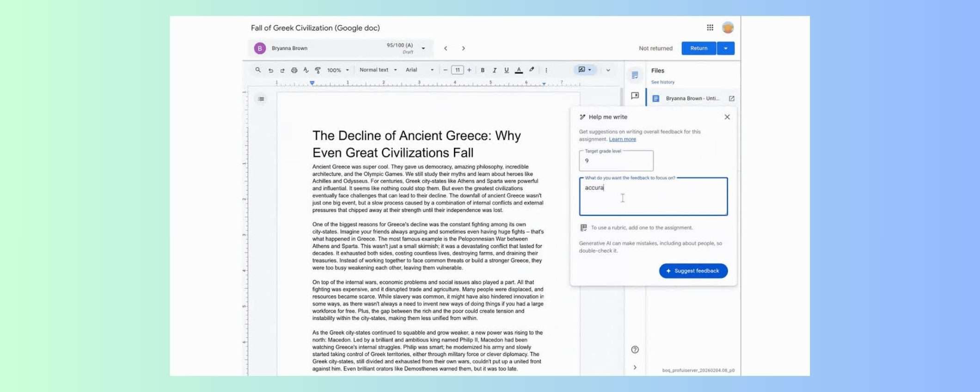980x392 pixels.
Task: Open the comment bank side panel icon
Action: tap(635, 96)
